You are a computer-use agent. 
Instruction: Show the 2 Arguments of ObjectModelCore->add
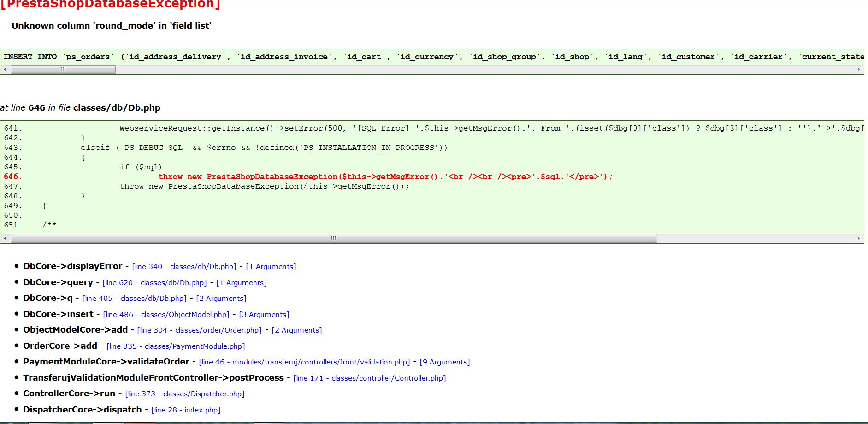click(x=297, y=330)
